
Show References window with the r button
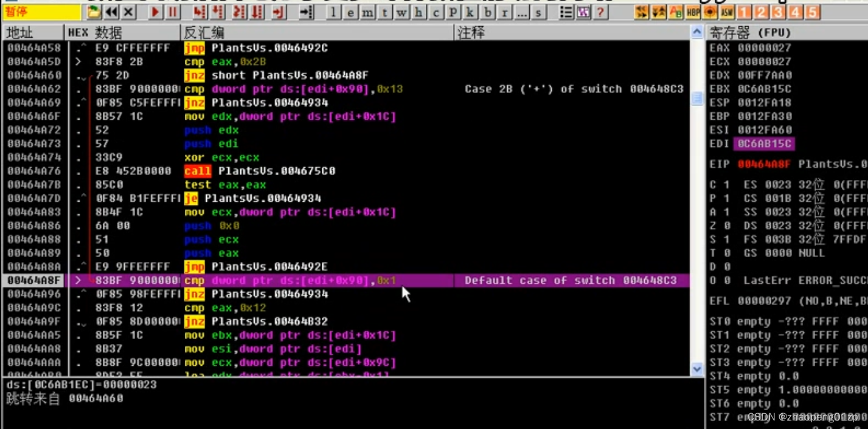point(505,13)
